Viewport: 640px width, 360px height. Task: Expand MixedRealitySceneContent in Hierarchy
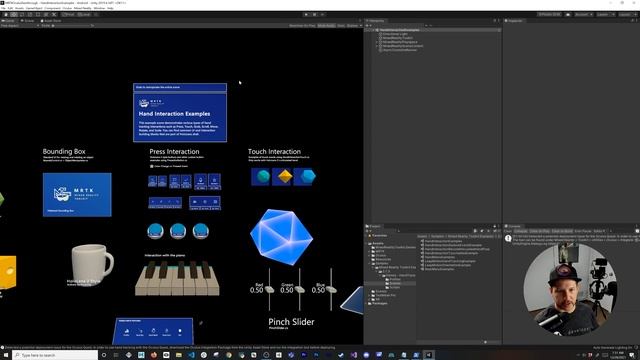(x=377, y=46)
